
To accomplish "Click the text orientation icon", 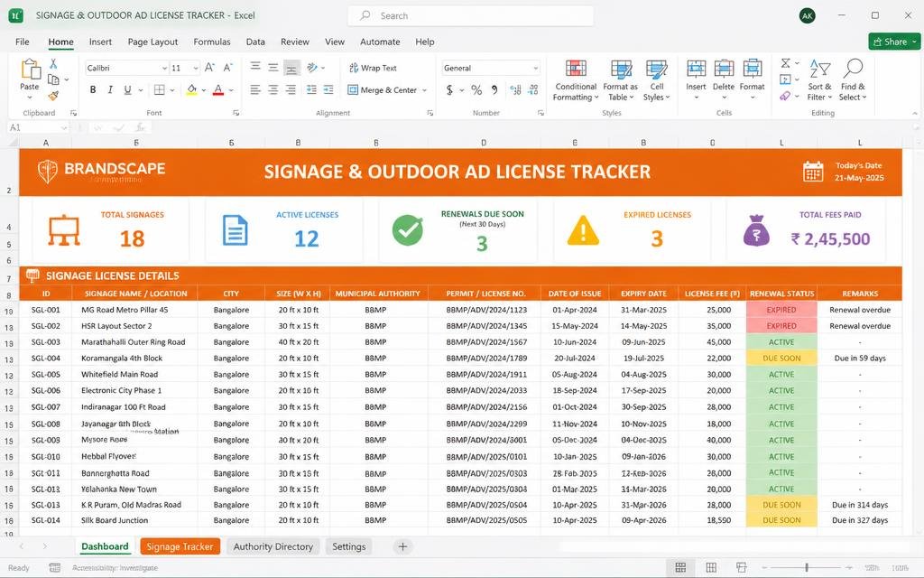I will (312, 67).
